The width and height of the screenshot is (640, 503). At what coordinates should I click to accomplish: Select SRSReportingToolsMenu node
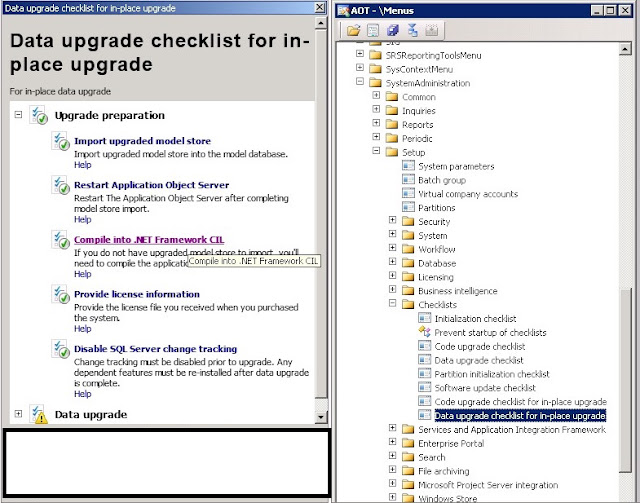[x=433, y=56]
